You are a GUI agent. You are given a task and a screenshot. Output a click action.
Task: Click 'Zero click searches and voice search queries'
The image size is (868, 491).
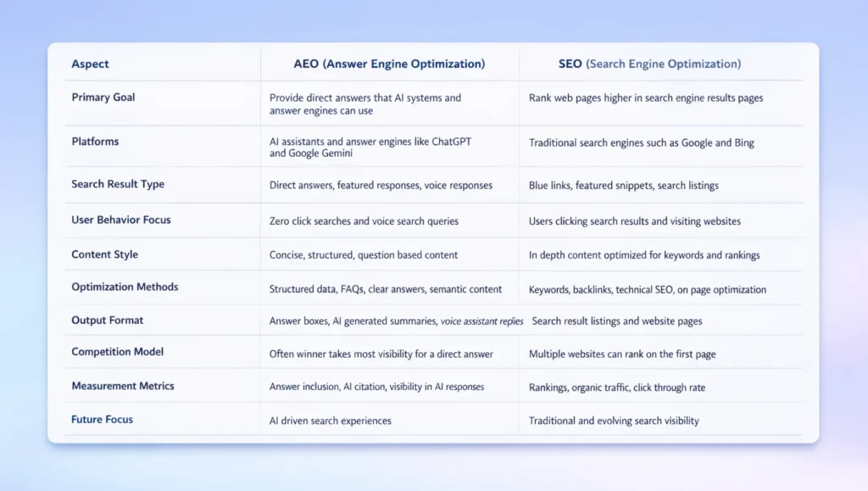[x=364, y=220]
